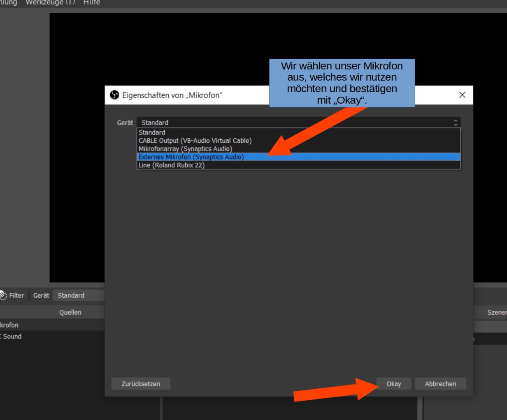Choose CABLE Output (VB-Audio Virtual Cable)
507x420 pixels.
(195, 141)
